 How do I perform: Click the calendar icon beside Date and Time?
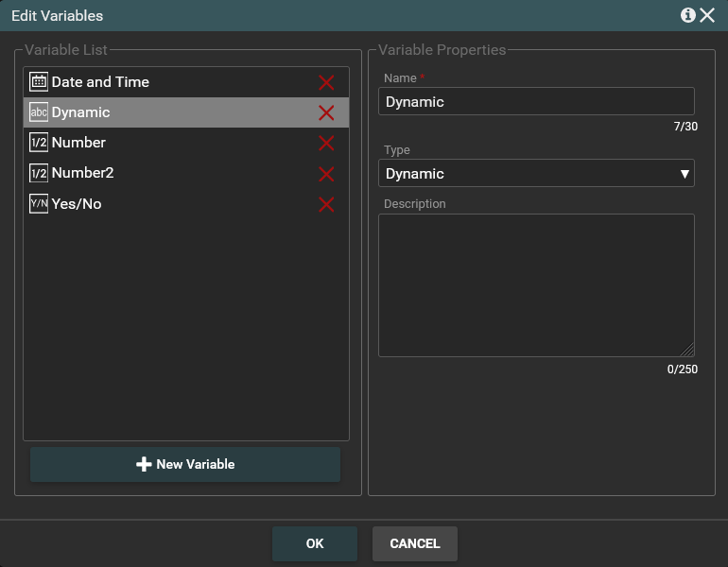[x=39, y=82]
